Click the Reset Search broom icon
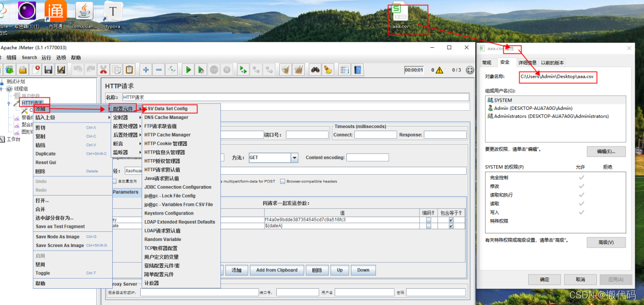This screenshot has width=644, height=305. (x=328, y=70)
